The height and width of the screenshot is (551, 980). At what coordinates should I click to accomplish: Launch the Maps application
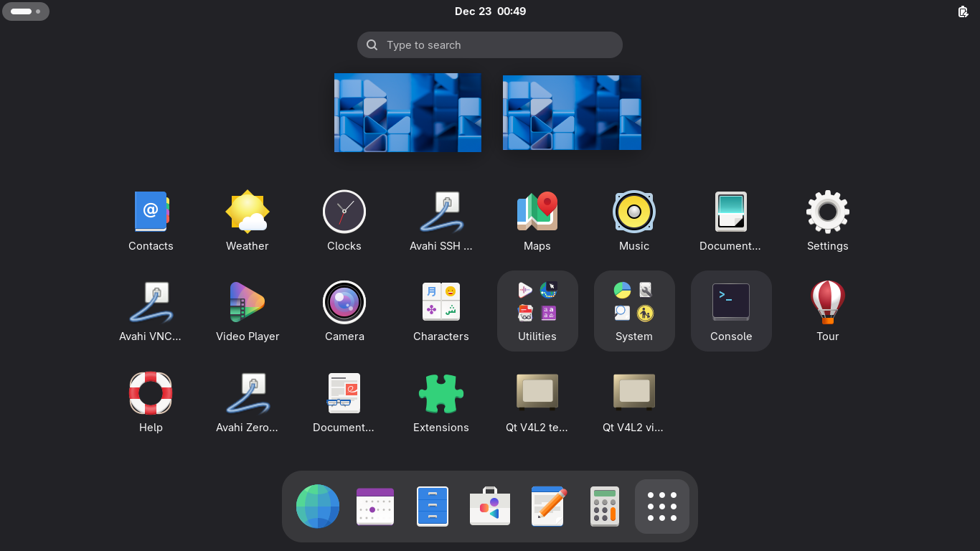tap(537, 212)
